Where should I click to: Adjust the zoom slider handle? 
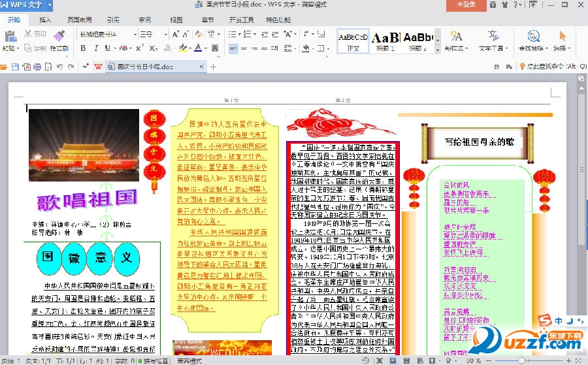[x=521, y=360]
